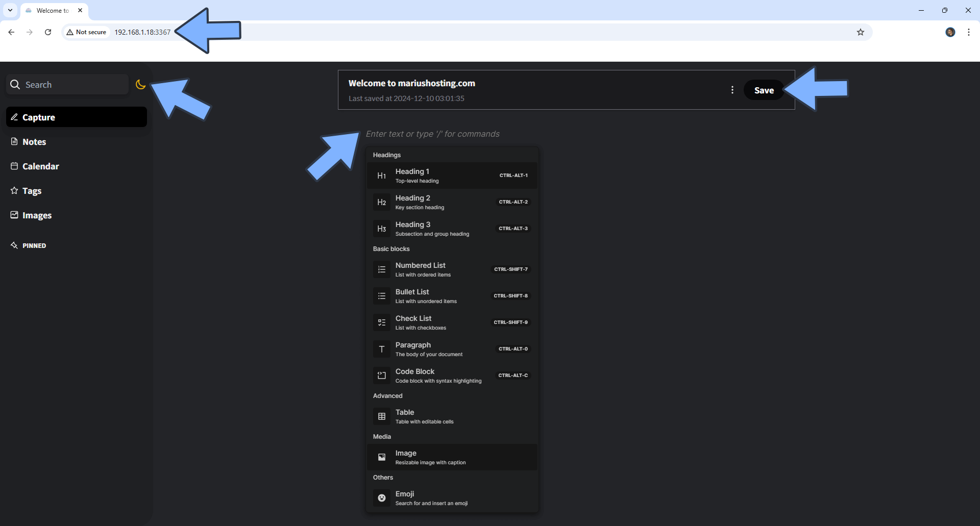Select the Welcome to browser tab
This screenshot has height=526, width=980.
(x=54, y=11)
